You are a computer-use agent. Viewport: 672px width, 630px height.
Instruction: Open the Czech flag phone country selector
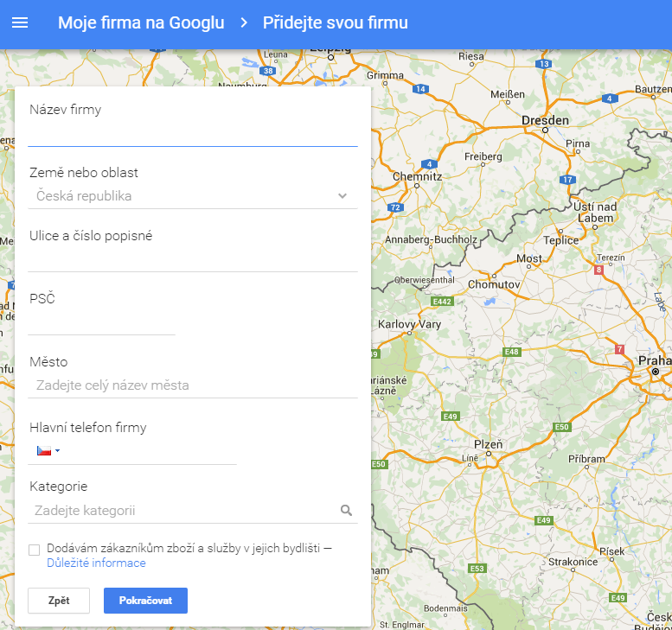click(48, 450)
